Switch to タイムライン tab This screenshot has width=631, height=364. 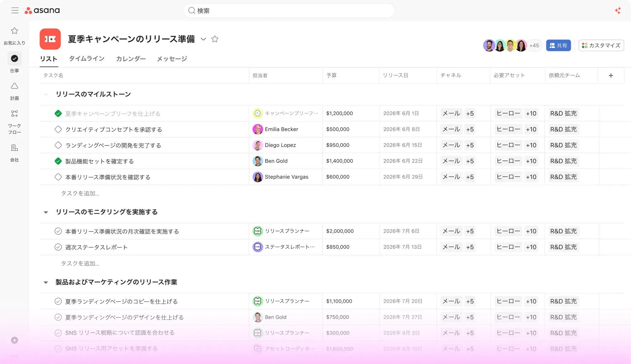click(x=87, y=58)
